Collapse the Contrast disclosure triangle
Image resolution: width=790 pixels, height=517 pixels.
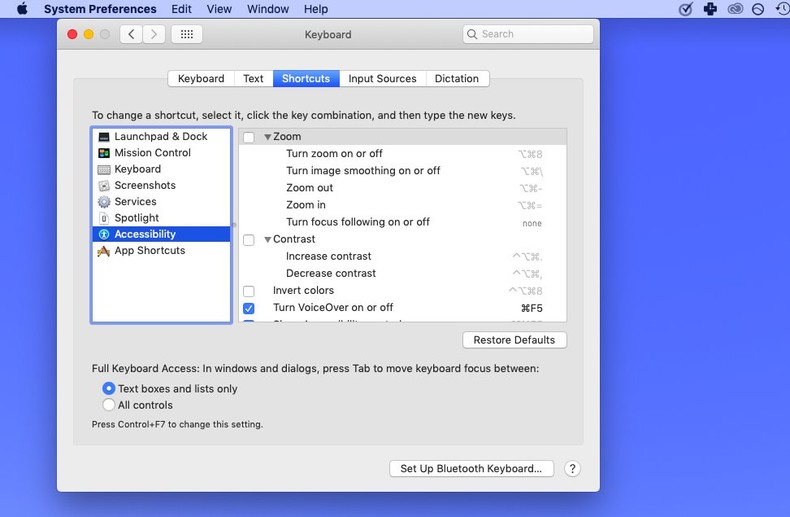click(x=267, y=240)
